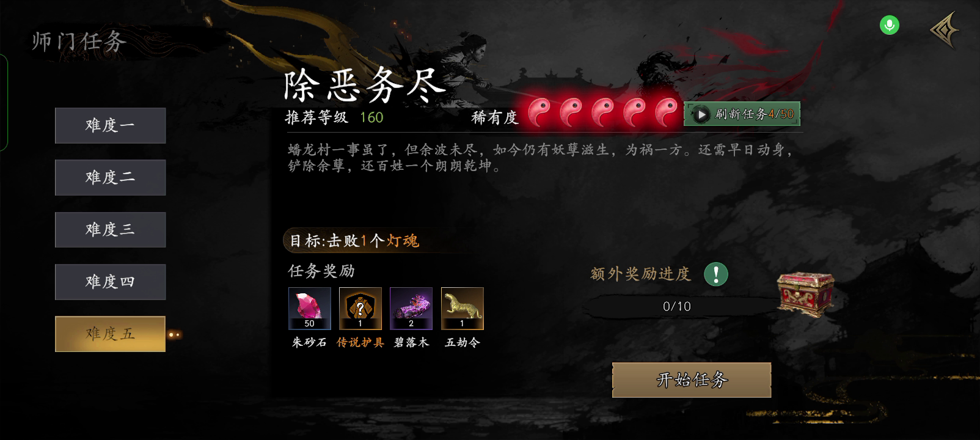Image resolution: width=980 pixels, height=440 pixels.
Task: Open the red treasure chest reward
Action: click(805, 294)
